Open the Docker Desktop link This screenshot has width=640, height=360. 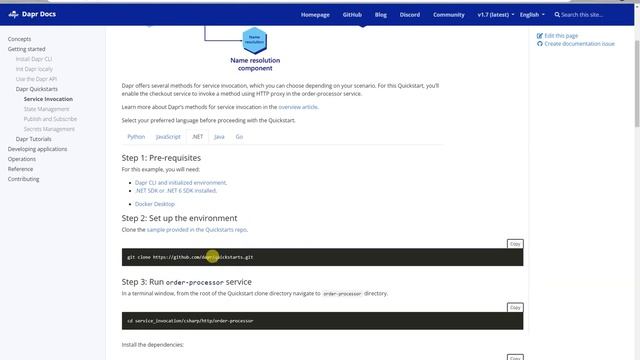155,204
